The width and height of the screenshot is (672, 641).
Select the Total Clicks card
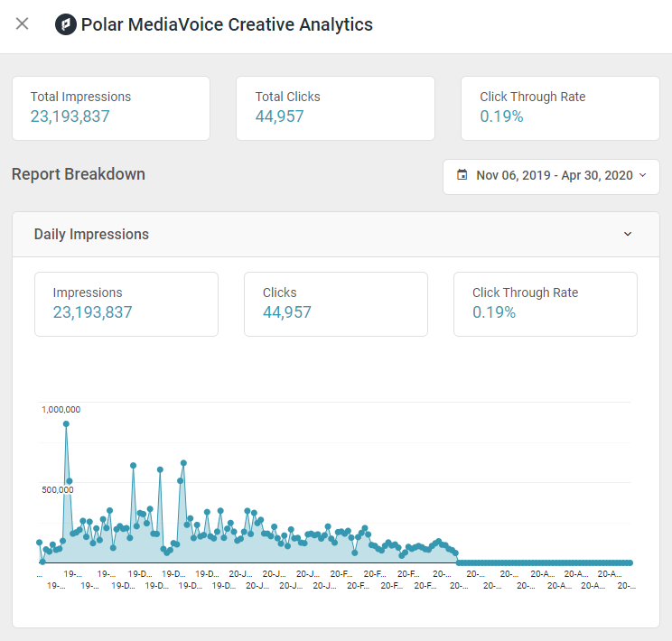point(336,108)
